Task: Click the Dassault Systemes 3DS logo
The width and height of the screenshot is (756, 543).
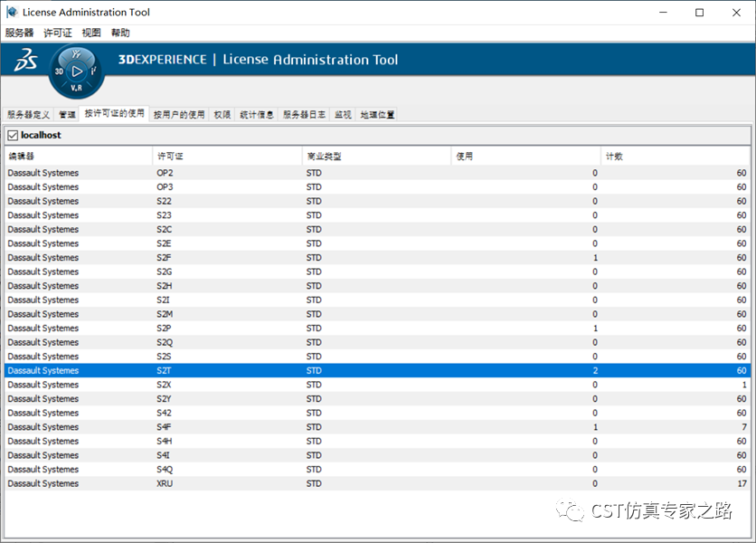Action: [25, 60]
